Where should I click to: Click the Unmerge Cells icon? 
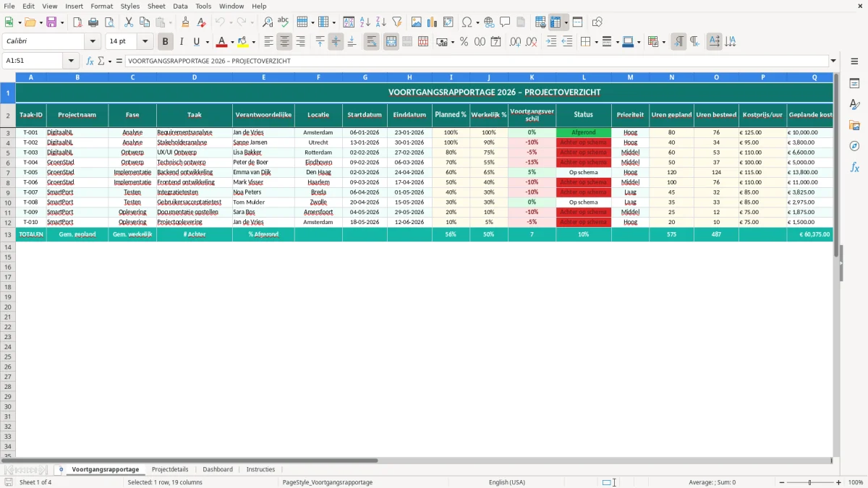(423, 42)
